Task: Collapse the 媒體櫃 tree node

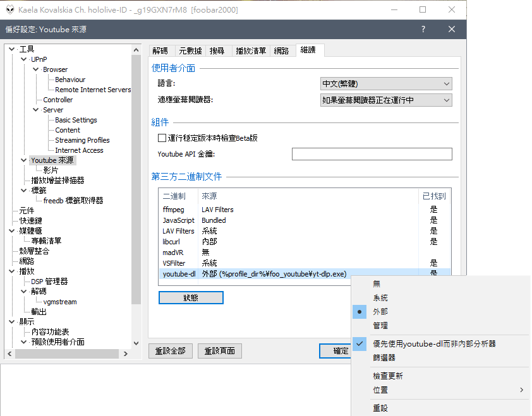Action: click(12, 231)
